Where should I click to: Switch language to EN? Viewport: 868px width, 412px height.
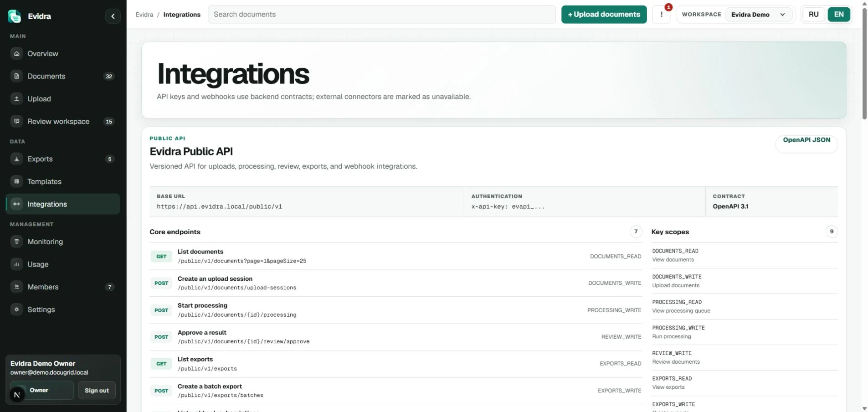(x=838, y=15)
